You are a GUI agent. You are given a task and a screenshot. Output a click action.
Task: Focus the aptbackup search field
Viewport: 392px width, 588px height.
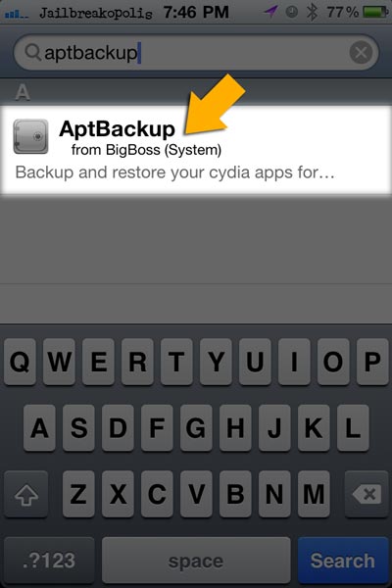196,53
